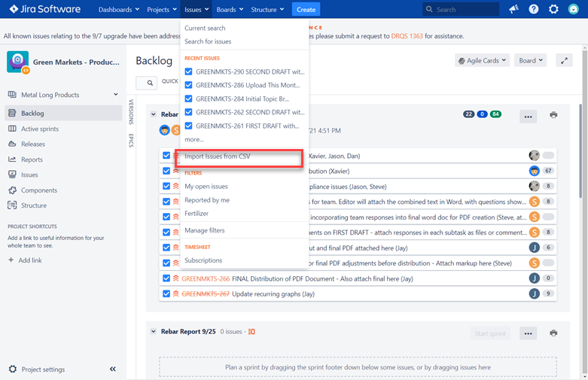
Task: Select Reported by me filter
Action: [x=207, y=200]
